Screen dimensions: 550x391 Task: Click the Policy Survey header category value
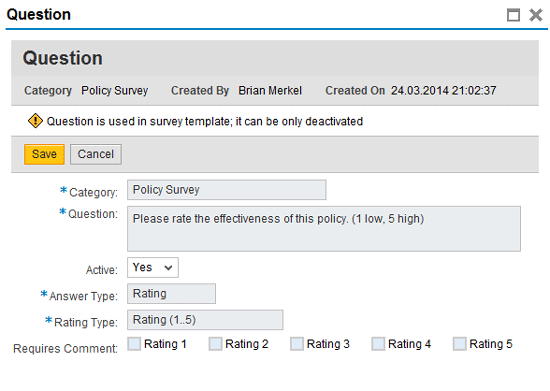[115, 90]
